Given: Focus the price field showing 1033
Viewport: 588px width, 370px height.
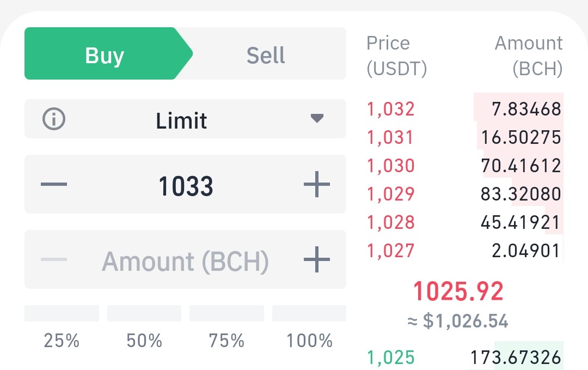Looking at the screenshot, I should [185, 184].
